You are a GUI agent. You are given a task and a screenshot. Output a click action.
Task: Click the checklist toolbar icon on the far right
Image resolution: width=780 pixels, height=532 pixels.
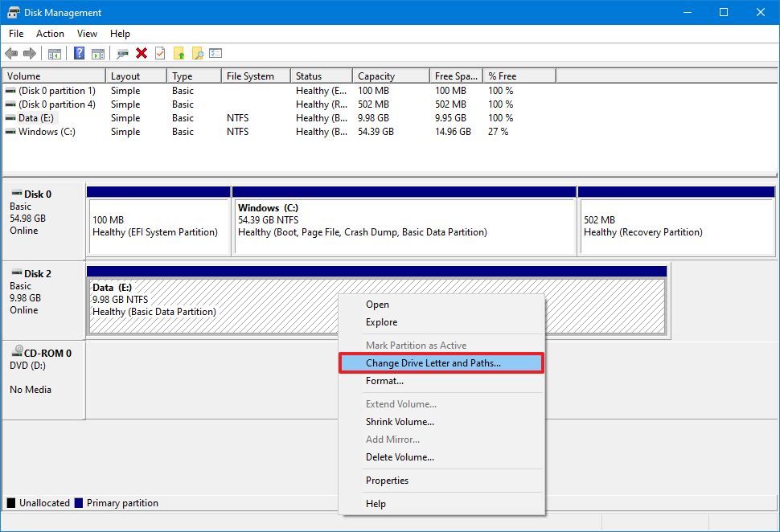click(215, 53)
